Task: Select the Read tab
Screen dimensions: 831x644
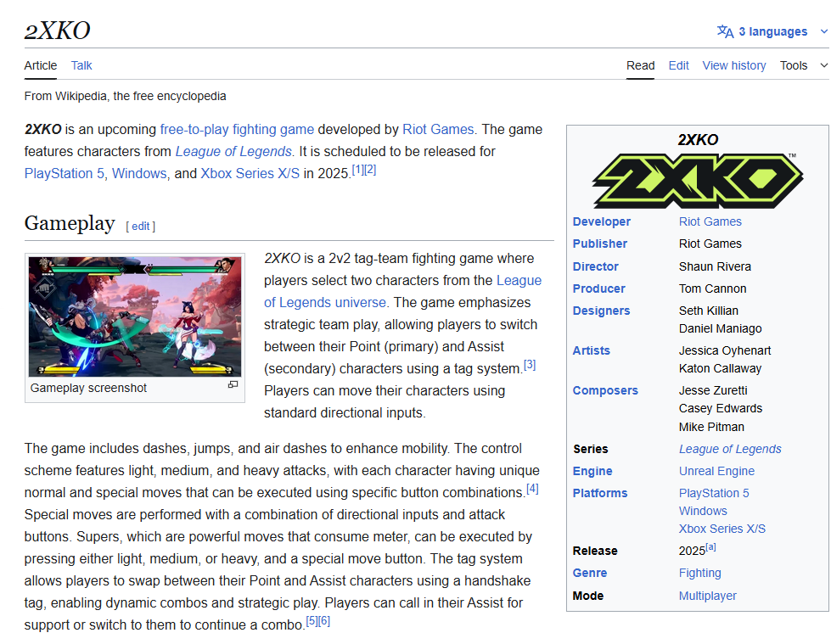Action: 640,65
